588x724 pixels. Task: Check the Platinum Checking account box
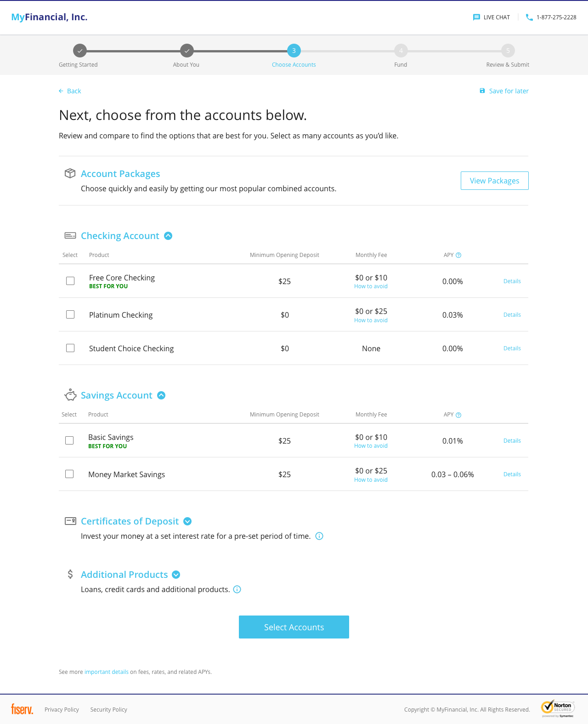click(x=70, y=314)
